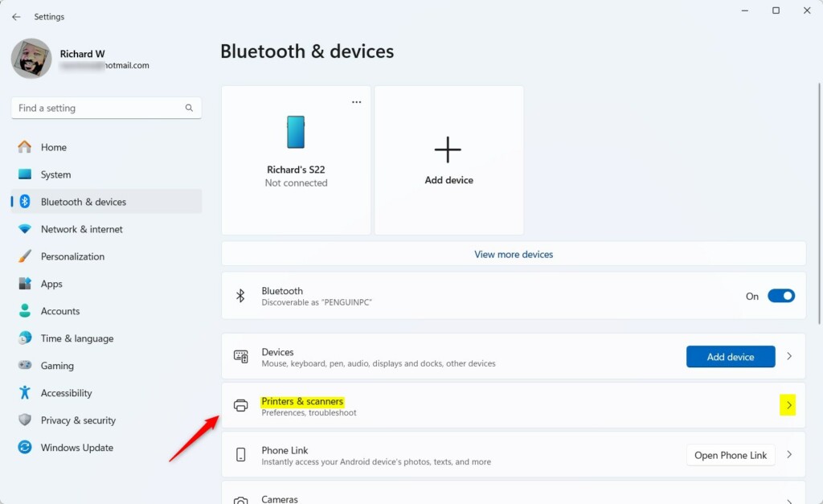Open Phone Link
This screenshot has width=823, height=504.
[730, 455]
